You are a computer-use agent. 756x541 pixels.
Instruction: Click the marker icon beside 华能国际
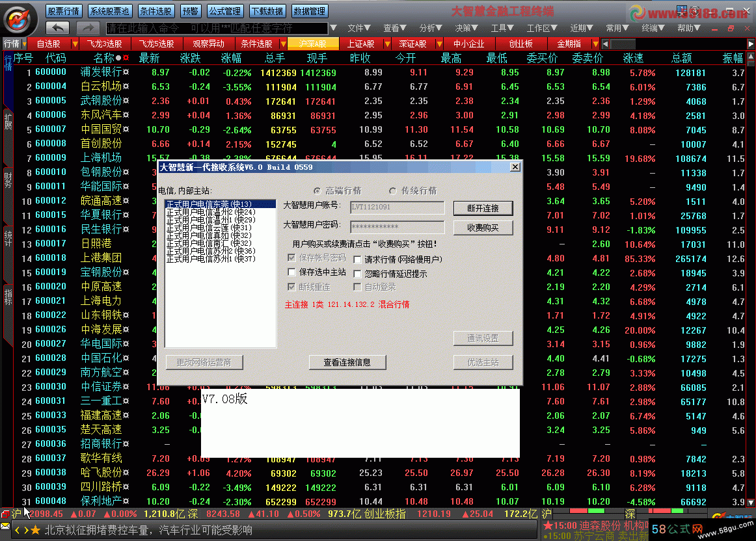[x=126, y=187]
